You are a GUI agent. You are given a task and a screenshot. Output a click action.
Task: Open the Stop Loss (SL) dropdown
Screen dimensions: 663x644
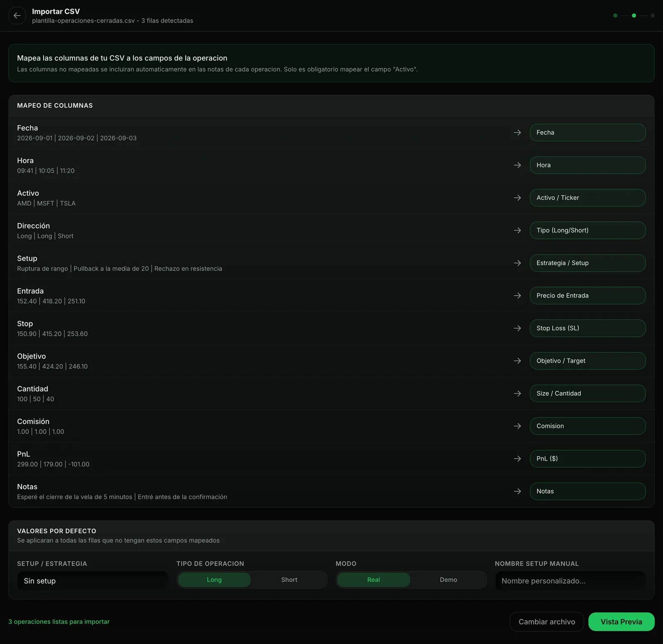pyautogui.click(x=588, y=328)
